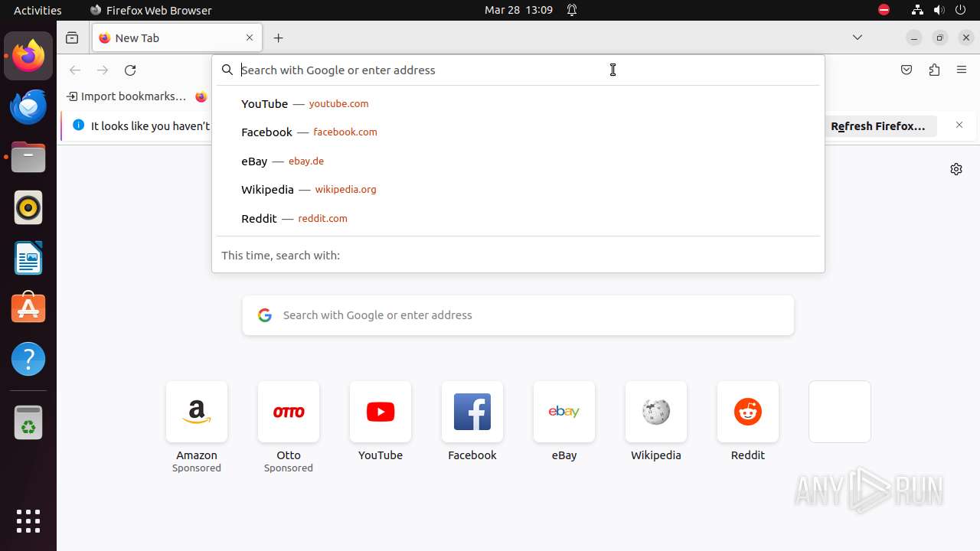This screenshot has width=980, height=551.
Task: Reload the current page
Action: click(130, 70)
